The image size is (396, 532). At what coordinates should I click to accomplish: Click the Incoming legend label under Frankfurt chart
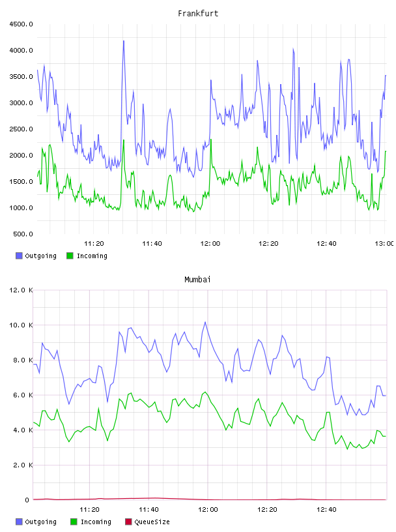(x=92, y=256)
